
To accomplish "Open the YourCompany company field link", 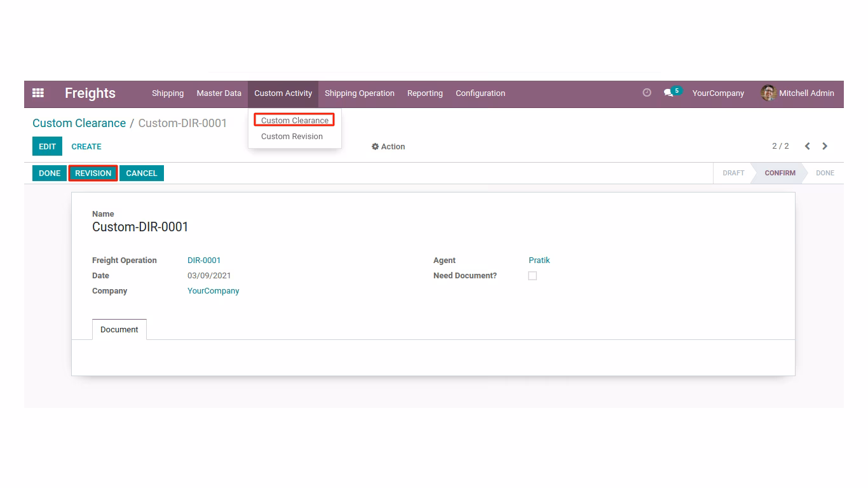I will pyautogui.click(x=214, y=291).
